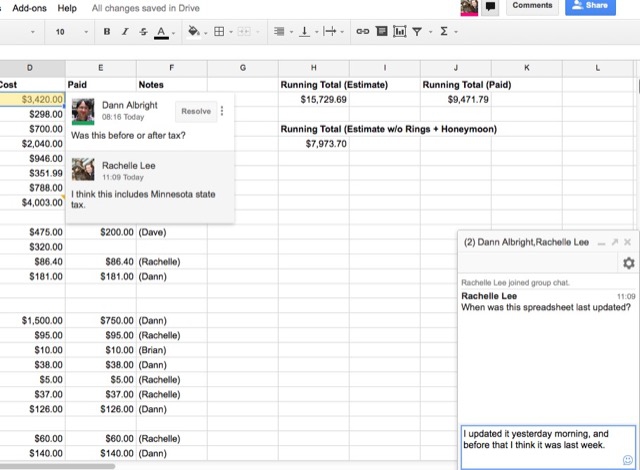
Task: Toggle bold formatting
Action: coord(107,31)
